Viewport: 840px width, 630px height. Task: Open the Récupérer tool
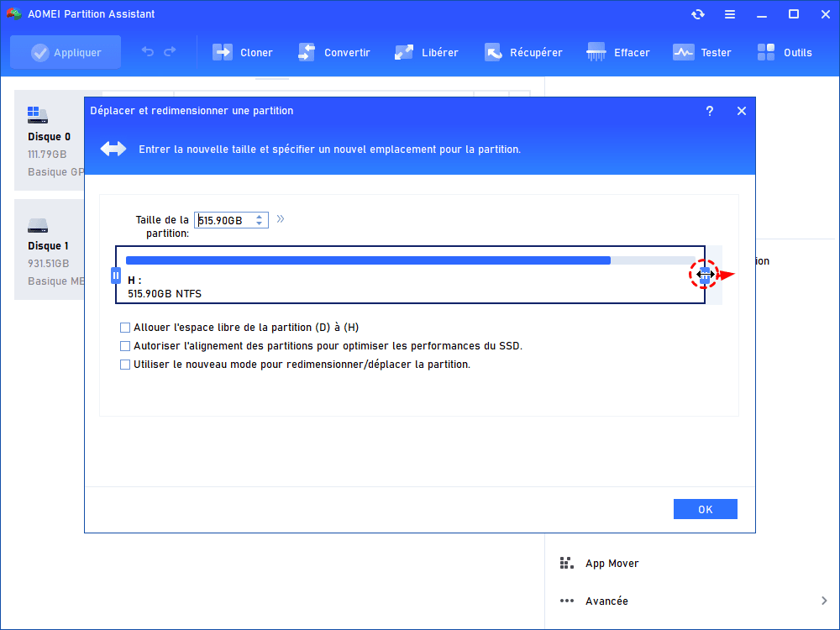pyautogui.click(x=523, y=52)
